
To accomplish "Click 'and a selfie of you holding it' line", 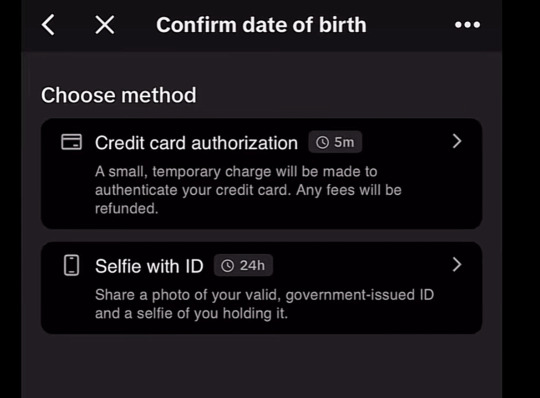I will 191,314.
